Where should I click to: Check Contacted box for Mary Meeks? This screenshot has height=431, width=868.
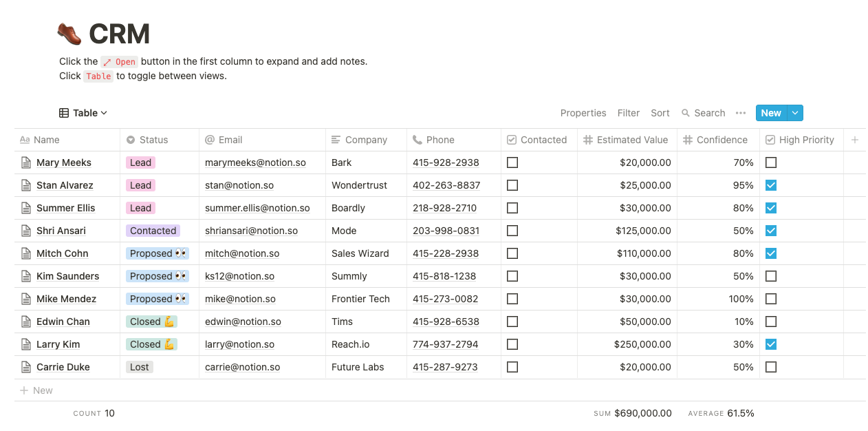point(512,162)
